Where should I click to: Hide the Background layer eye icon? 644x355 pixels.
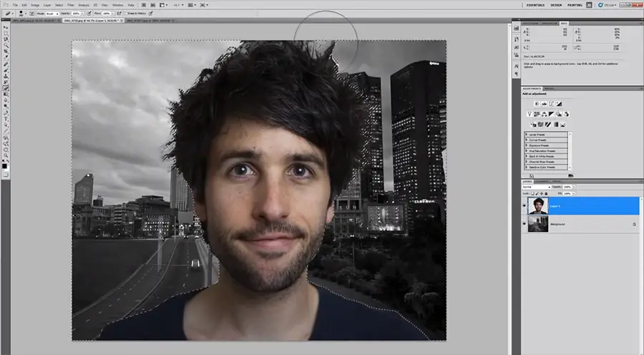click(524, 224)
